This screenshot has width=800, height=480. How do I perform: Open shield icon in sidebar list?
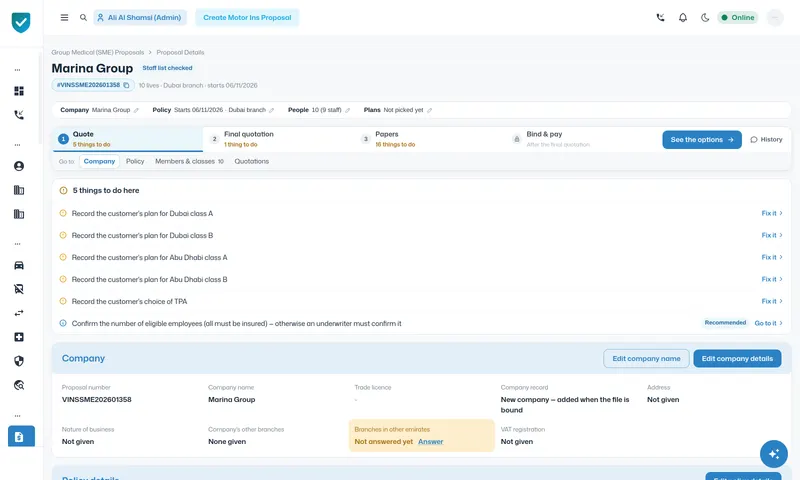point(19,361)
